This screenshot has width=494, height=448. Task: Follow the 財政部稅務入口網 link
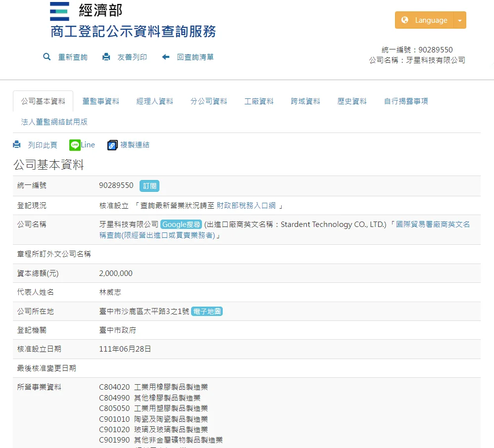pos(246,206)
